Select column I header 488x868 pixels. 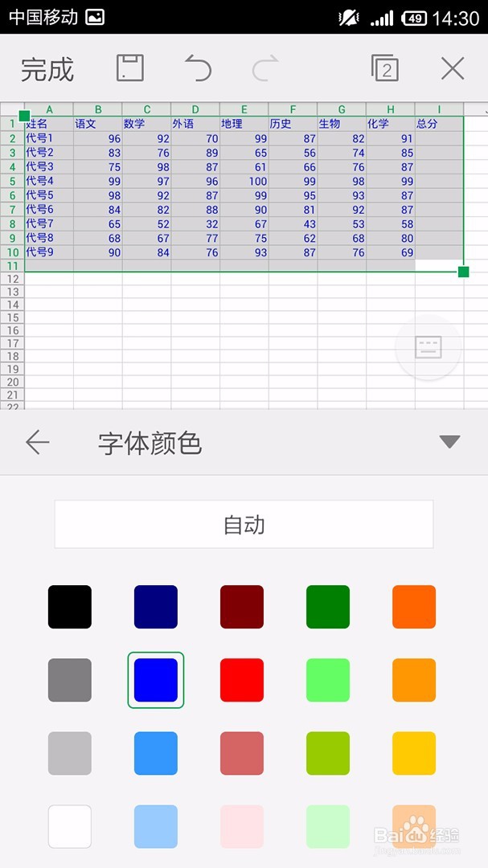[439, 109]
